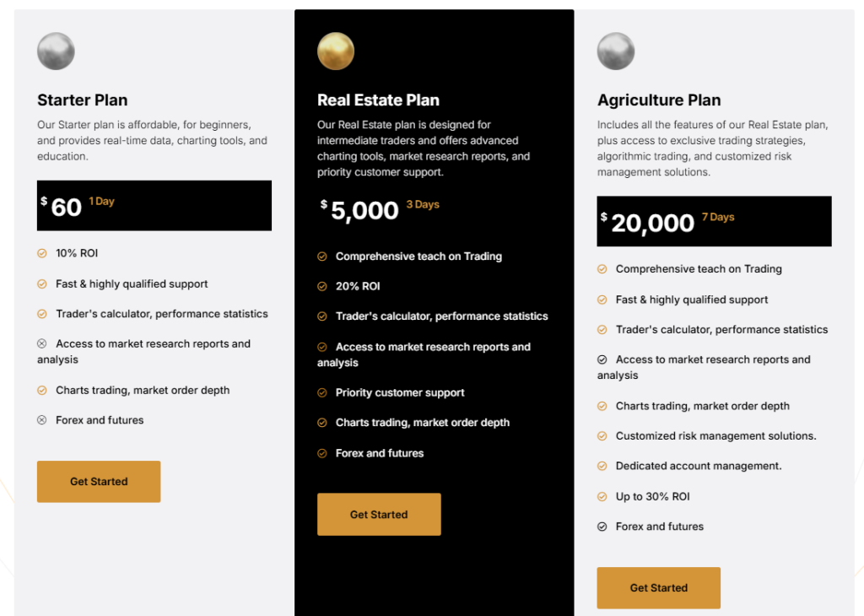
Task: Click the check icon beside Up to 30% ROI
Action: point(602,497)
